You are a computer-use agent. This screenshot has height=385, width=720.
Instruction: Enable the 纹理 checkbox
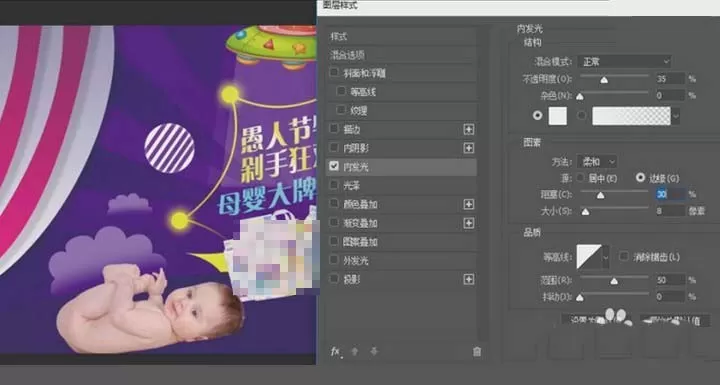tap(341, 110)
